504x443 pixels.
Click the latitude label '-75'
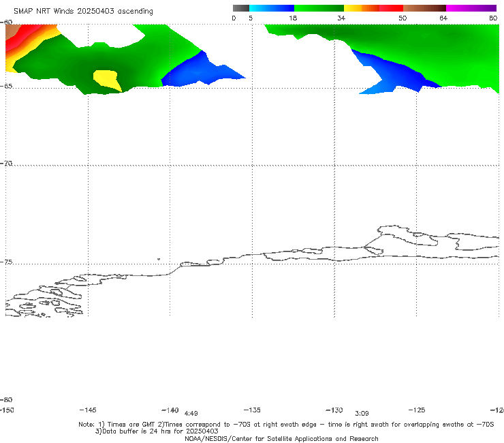6,262
